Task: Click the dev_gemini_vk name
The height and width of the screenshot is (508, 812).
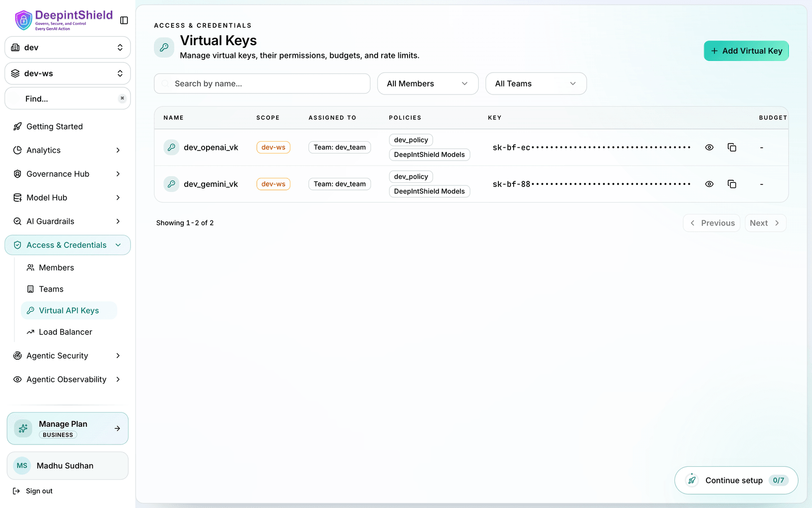Action: tap(211, 184)
